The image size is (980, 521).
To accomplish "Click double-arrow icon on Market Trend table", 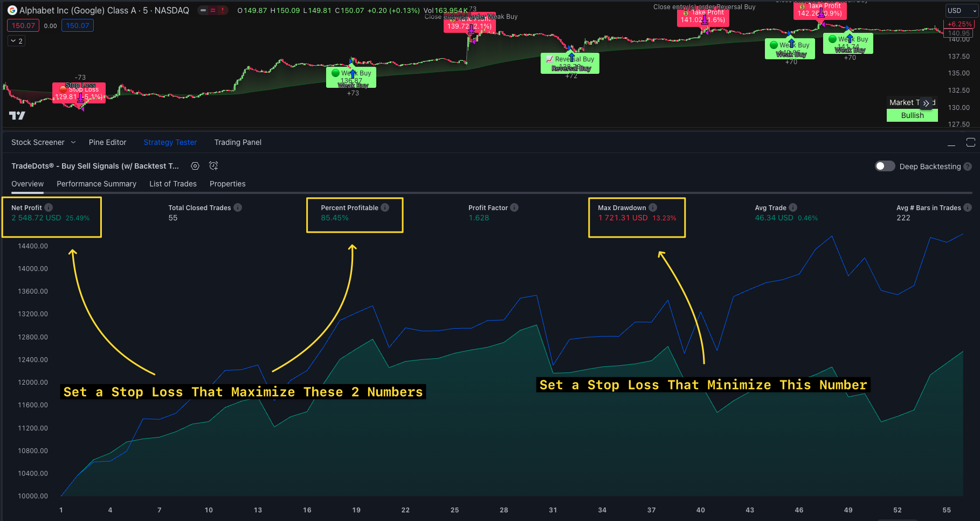I will coord(926,103).
